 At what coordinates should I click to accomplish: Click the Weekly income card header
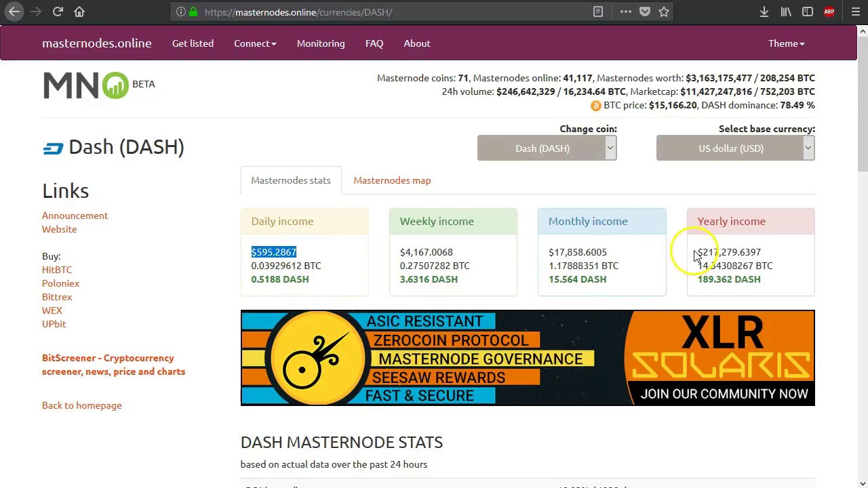coord(453,222)
